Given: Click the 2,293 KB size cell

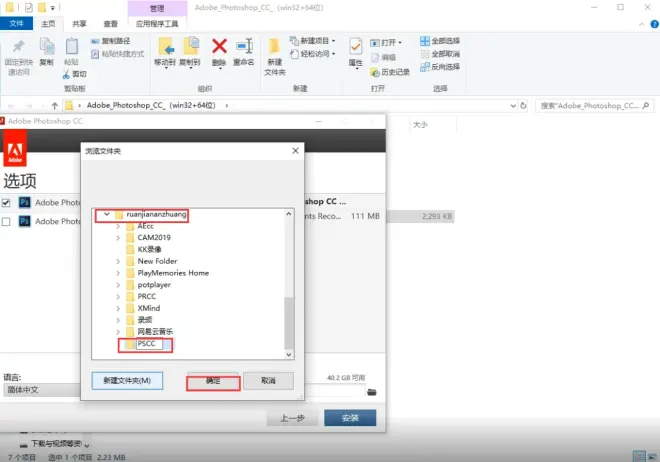Looking at the screenshot, I should (x=436, y=216).
